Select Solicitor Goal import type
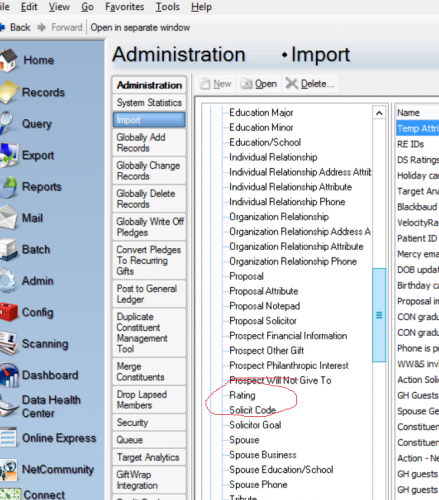The width and height of the screenshot is (439, 500). click(x=255, y=425)
